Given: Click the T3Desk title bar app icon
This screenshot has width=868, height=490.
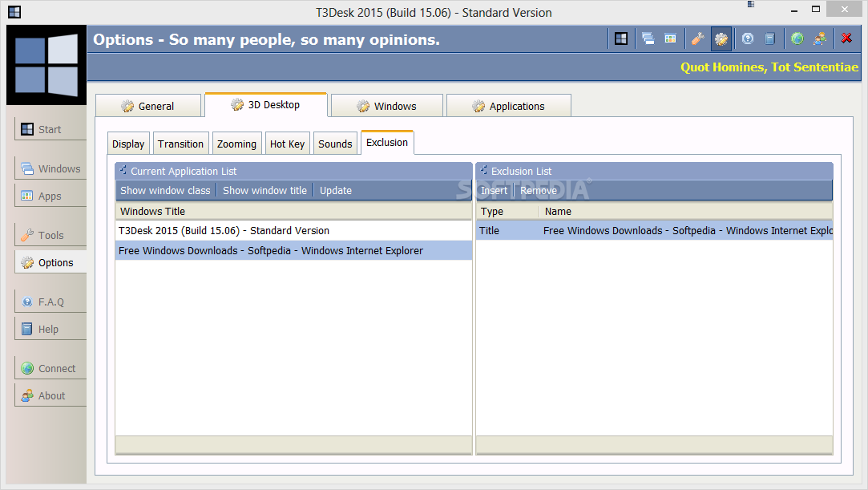Looking at the screenshot, I should pyautogui.click(x=14, y=11).
